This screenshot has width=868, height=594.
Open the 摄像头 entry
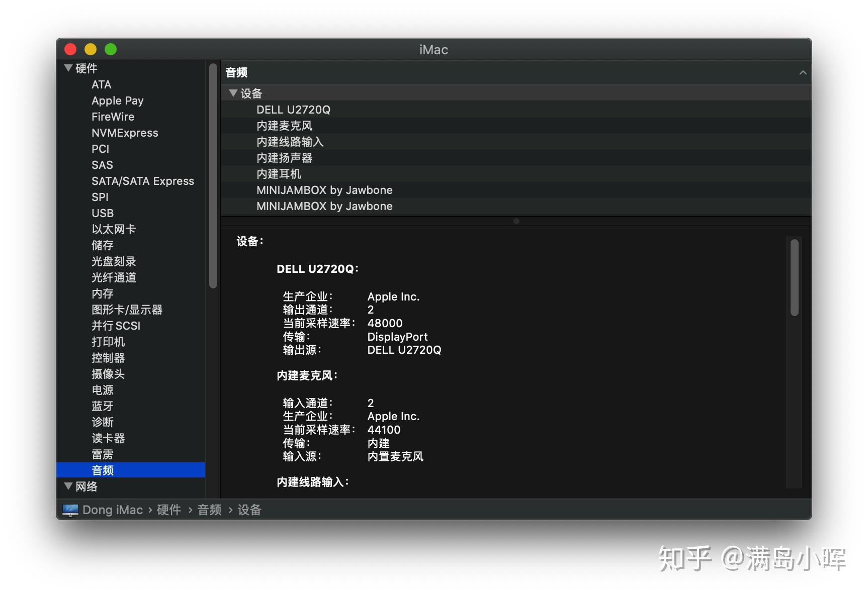108,374
